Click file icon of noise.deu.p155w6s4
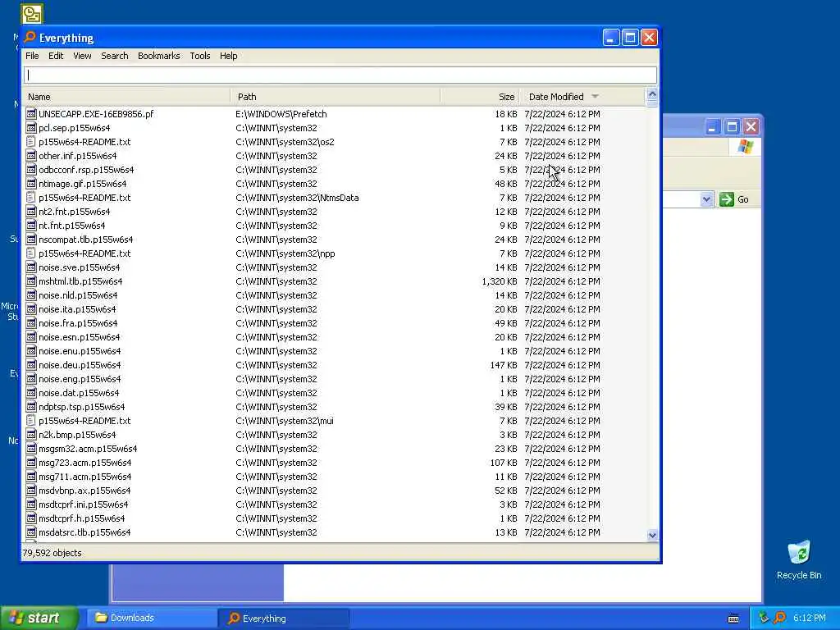 point(31,364)
